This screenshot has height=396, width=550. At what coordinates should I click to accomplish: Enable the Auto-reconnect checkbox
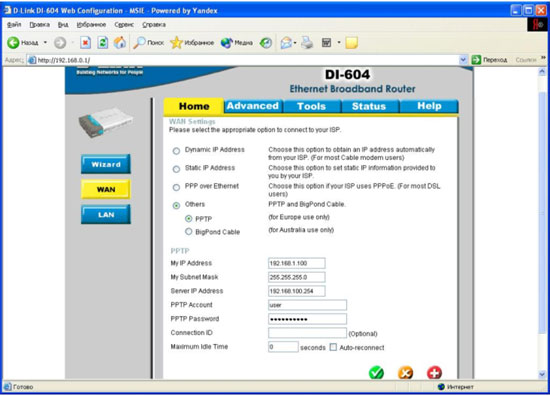click(333, 347)
